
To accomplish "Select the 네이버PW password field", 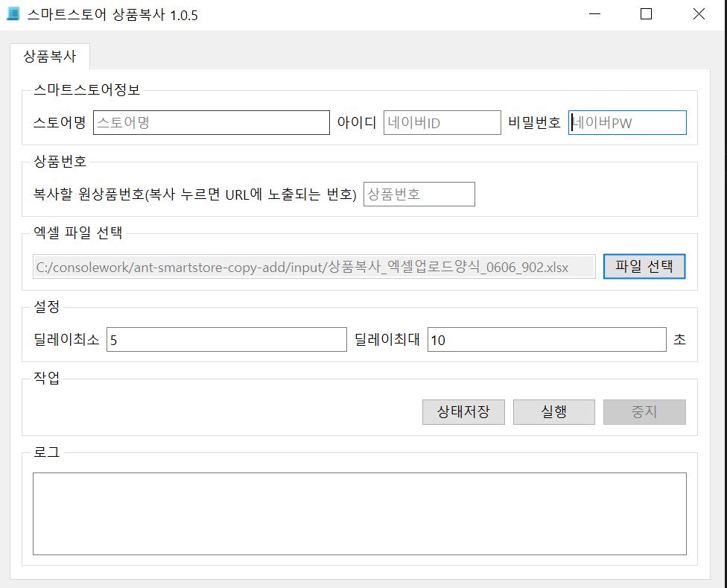I will tap(626, 123).
